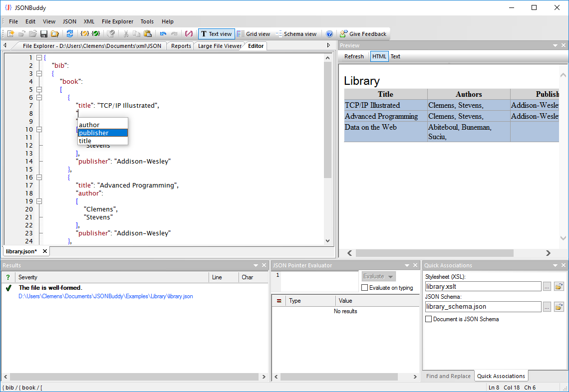Screen dimensions: 569x392
Task: Open the JSON Pointer Evaluator panel dropdown arrow
Action: pos(407,265)
